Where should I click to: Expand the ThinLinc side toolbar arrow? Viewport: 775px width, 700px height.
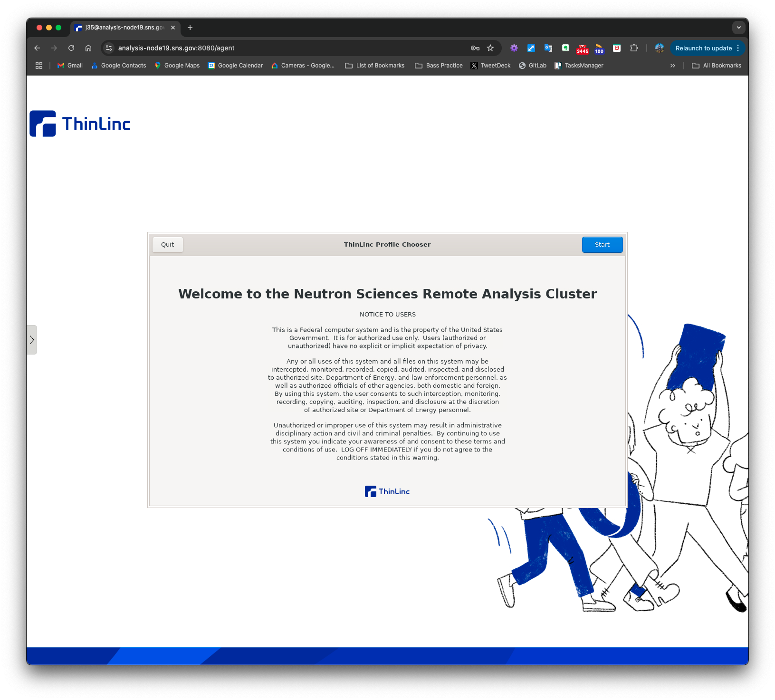[32, 340]
